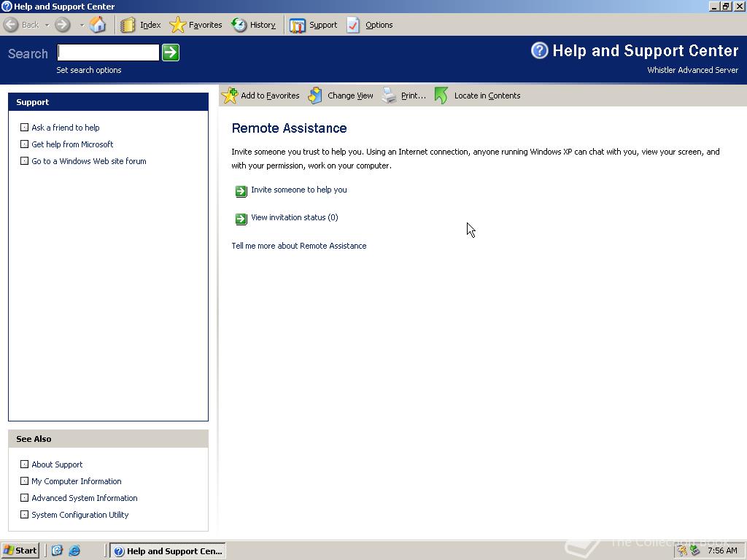
Task: Click box icon beside Get help from Microsoft
Action: pos(24,144)
